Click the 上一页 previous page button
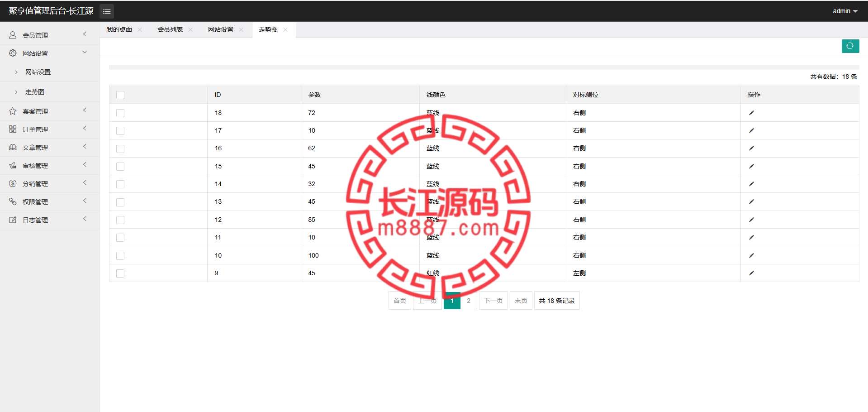 pos(427,301)
